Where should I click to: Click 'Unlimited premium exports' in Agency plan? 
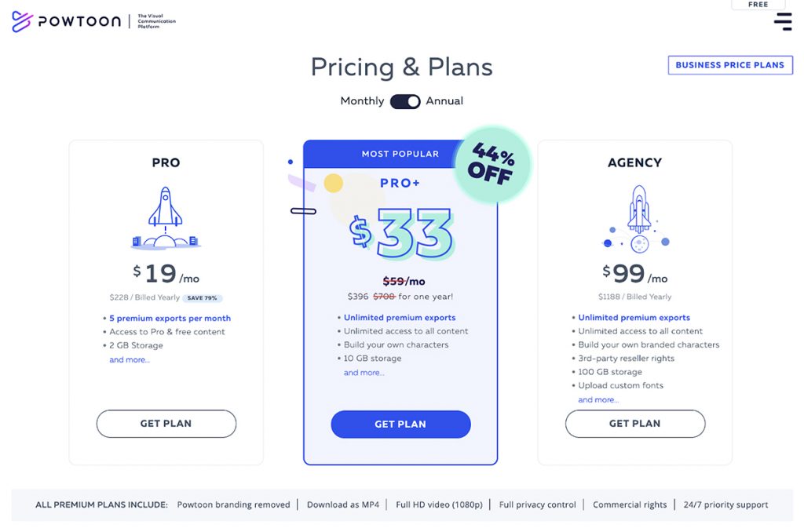pos(634,318)
